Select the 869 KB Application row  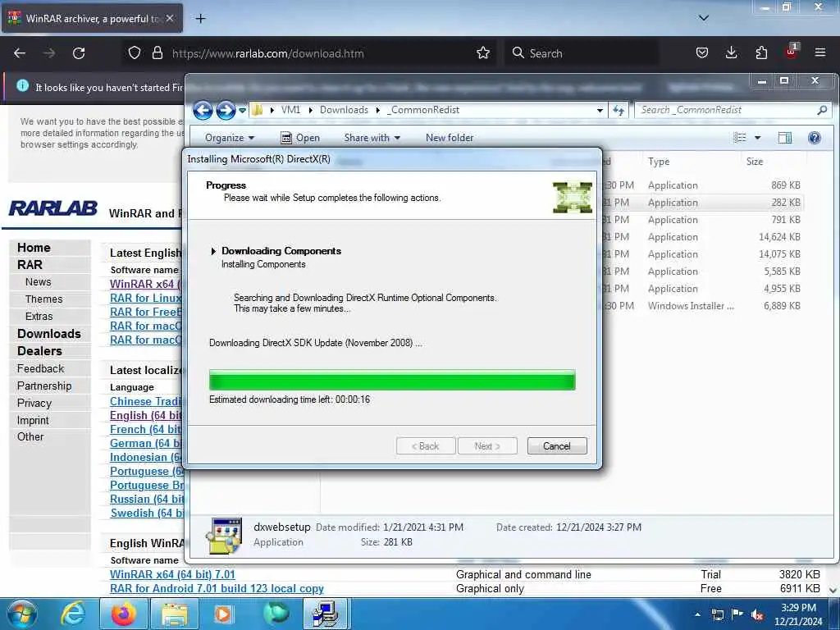(702, 185)
